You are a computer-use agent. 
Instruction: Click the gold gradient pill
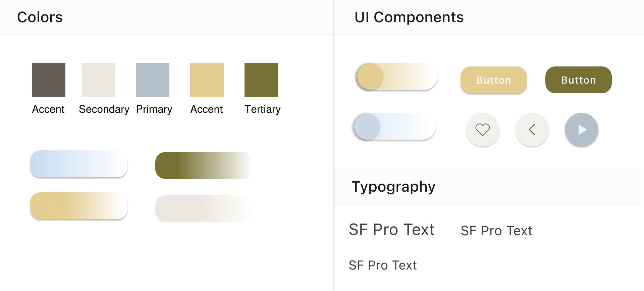[x=79, y=206]
